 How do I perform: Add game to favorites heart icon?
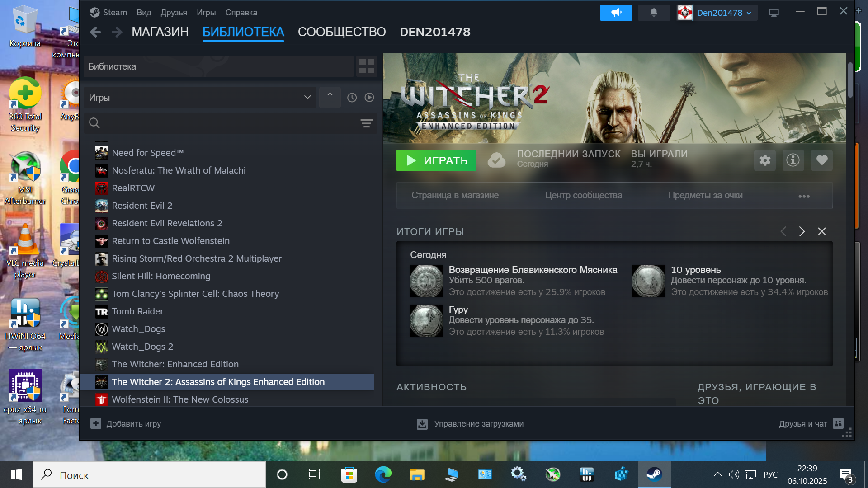[x=821, y=160]
